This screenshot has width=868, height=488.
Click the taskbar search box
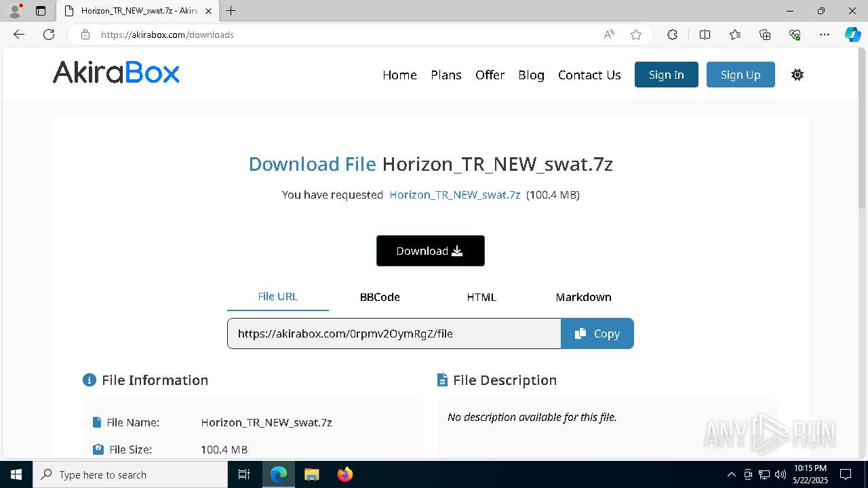click(130, 474)
